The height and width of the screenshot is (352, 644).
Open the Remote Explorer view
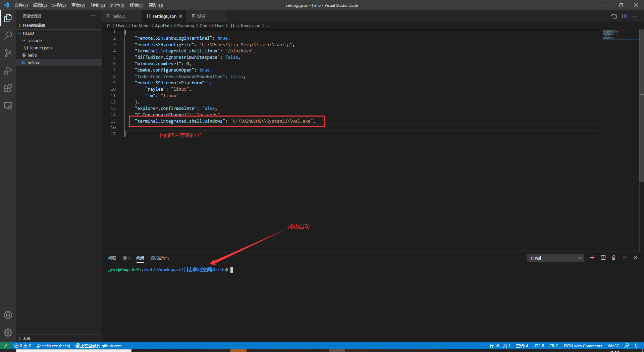click(8, 105)
